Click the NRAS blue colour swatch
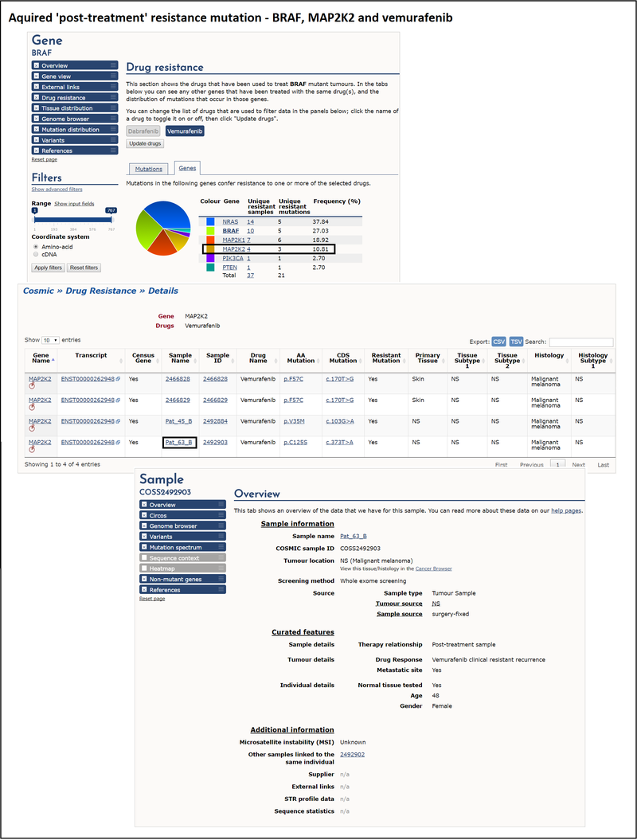Screen dimensions: 637x840 coord(210,221)
